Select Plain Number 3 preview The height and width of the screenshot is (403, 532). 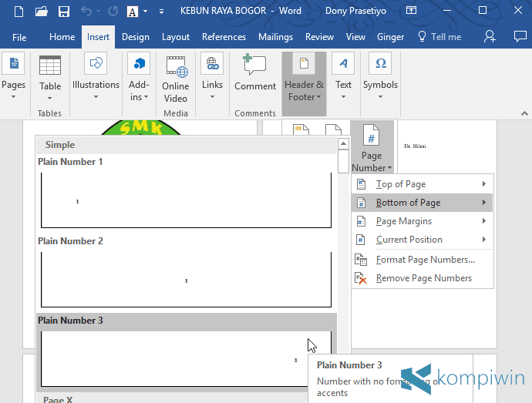pyautogui.click(x=187, y=359)
